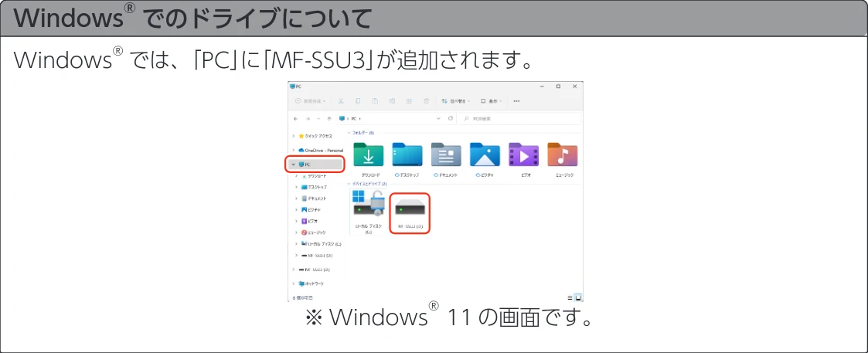868x353 pixels.
Task: Click the PC icon in the address bar
Action: click(x=342, y=118)
